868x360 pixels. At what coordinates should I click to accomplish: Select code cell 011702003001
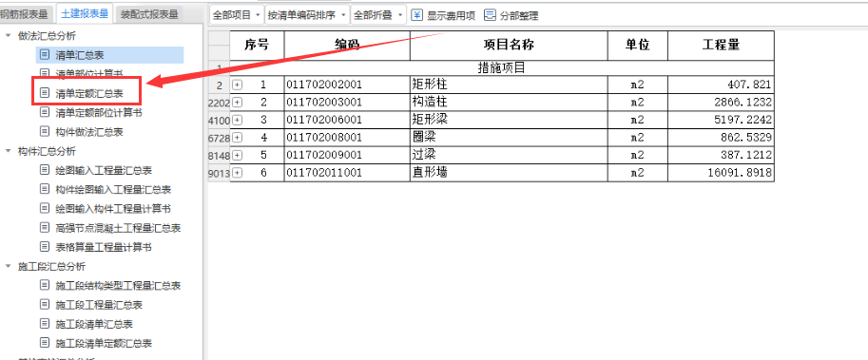347,103
